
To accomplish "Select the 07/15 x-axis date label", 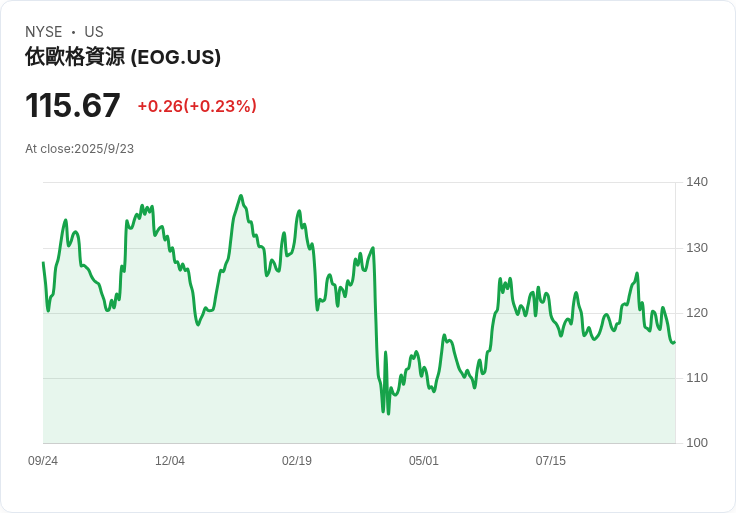I will (551, 460).
